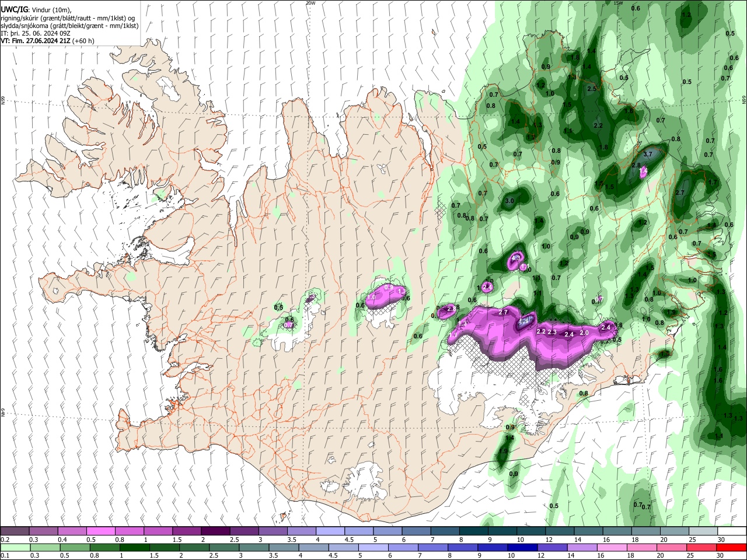Click the "15W" longitude label
This screenshot has height=560, width=747.
pos(618,3)
